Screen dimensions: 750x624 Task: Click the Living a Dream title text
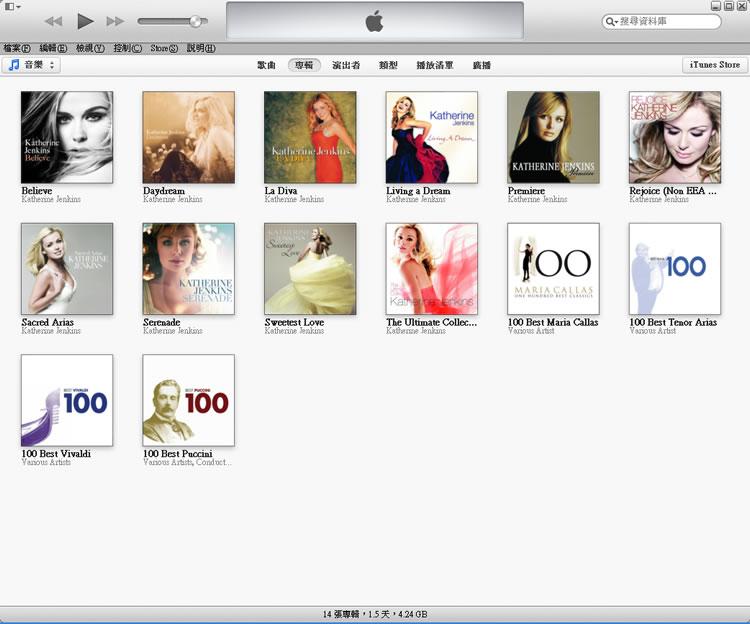point(418,191)
